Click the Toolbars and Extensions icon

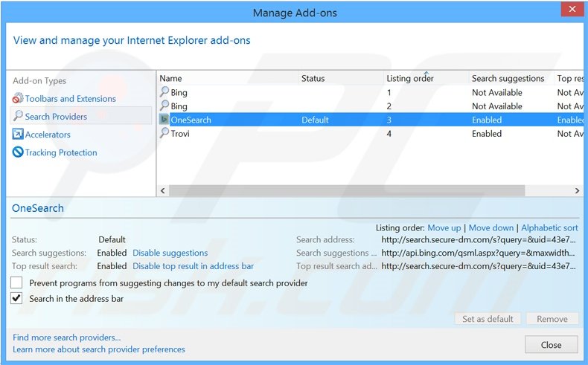[x=18, y=99]
